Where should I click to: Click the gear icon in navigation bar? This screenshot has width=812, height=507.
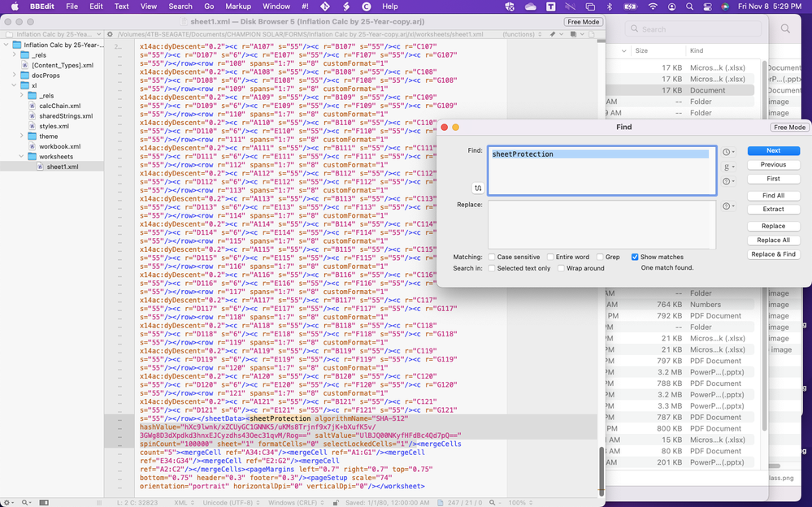pos(110,34)
